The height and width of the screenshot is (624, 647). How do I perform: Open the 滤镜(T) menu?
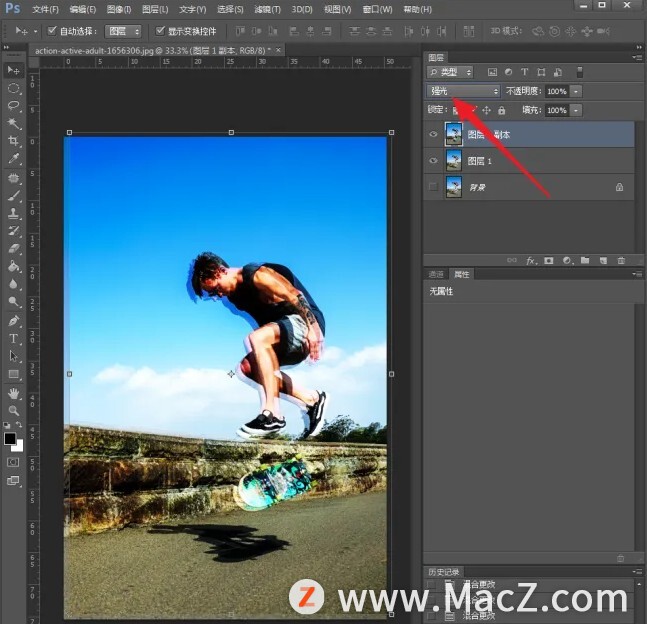(x=267, y=9)
